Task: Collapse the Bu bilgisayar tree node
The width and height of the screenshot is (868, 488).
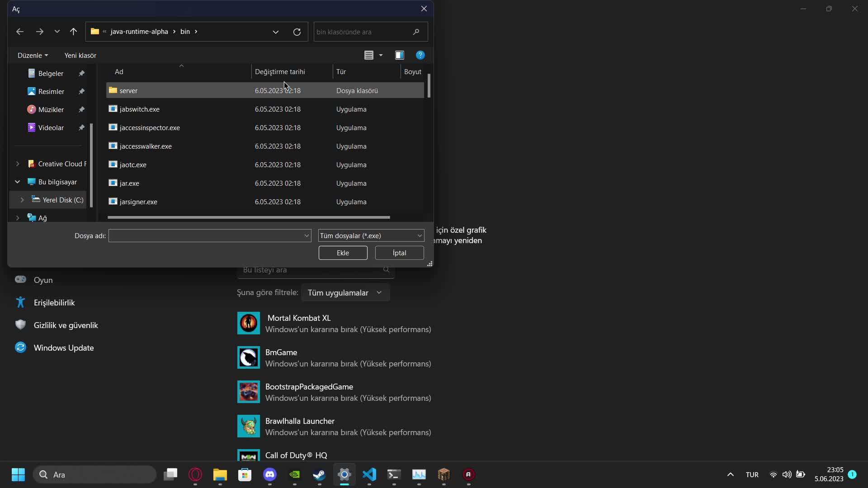Action: pyautogui.click(x=17, y=182)
